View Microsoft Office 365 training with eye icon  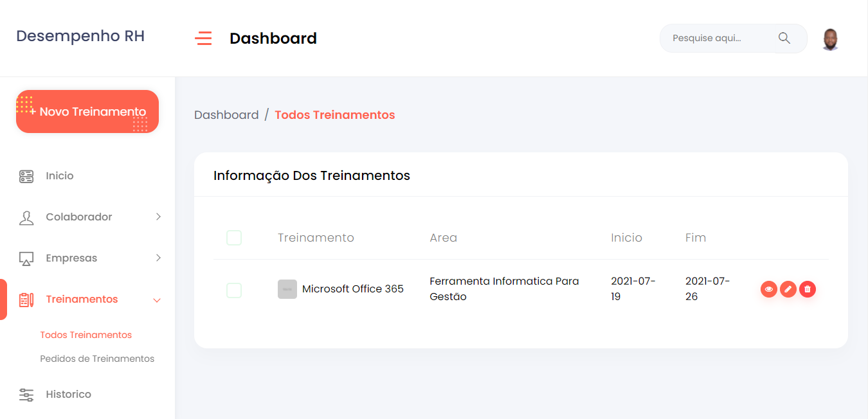[x=768, y=289]
